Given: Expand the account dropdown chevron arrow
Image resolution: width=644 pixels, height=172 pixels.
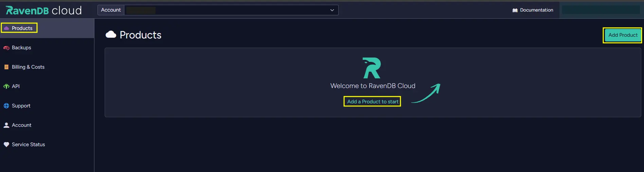Looking at the screenshot, I should (332, 10).
